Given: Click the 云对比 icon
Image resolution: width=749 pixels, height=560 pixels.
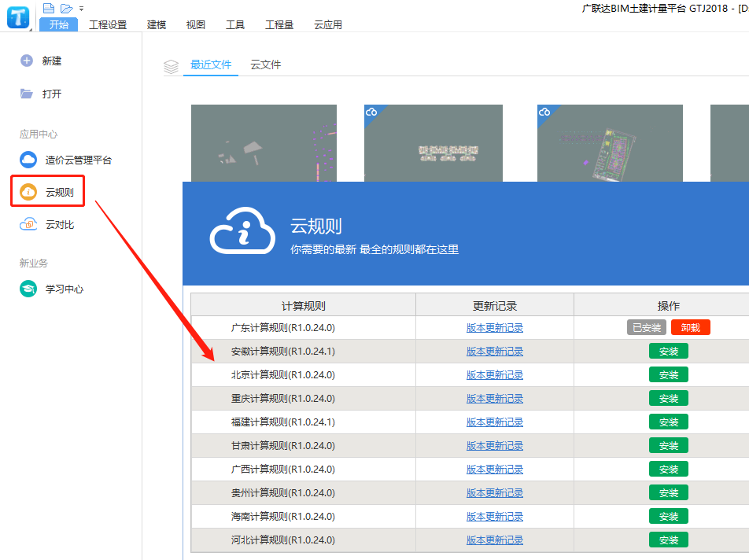Looking at the screenshot, I should [x=28, y=224].
